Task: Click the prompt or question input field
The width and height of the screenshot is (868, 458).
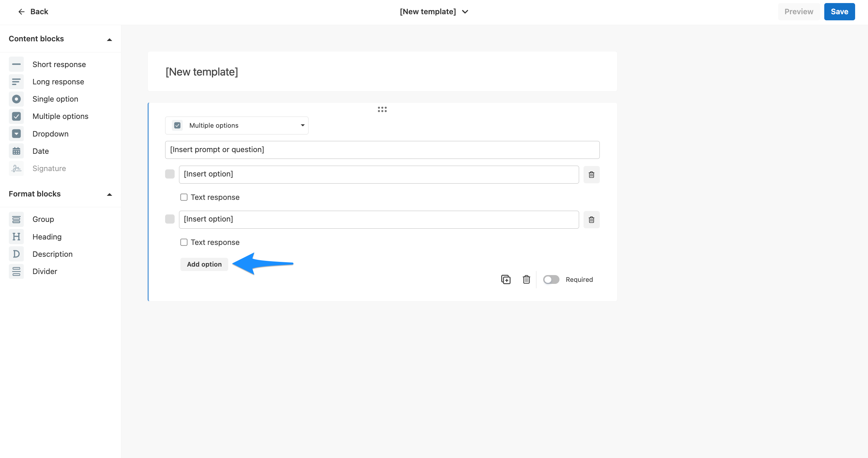Action: point(382,150)
